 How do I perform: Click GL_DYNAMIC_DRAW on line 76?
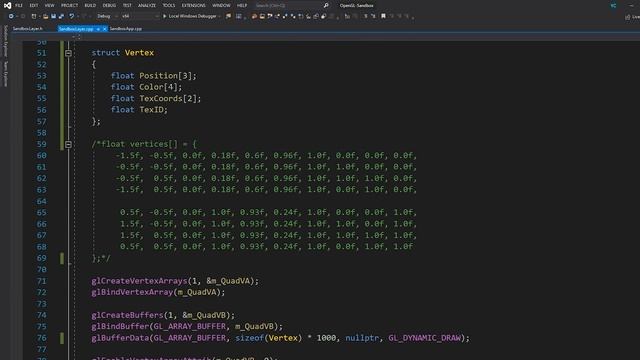tap(424, 338)
